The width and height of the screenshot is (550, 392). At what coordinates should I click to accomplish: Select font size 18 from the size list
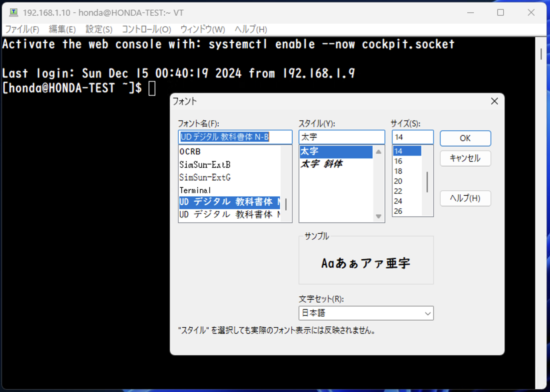[x=398, y=171]
